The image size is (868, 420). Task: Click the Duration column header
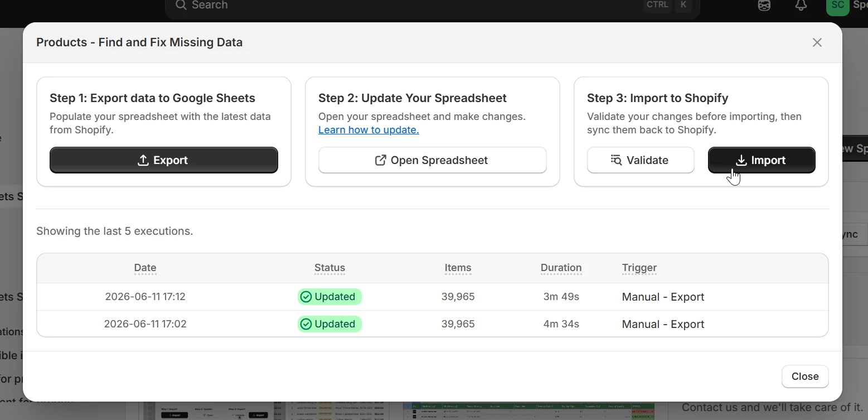561,268
